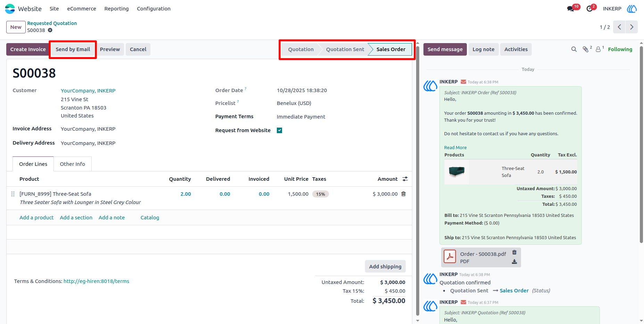Show followers person icon

click(598, 49)
